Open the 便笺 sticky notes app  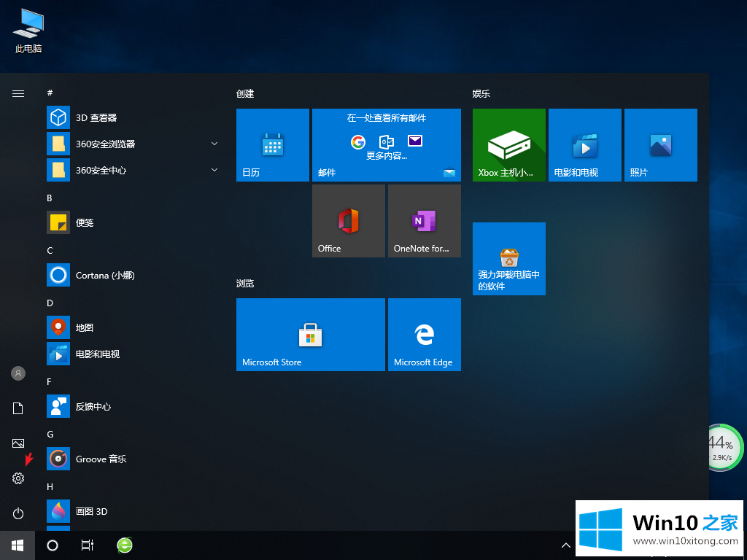click(133, 222)
